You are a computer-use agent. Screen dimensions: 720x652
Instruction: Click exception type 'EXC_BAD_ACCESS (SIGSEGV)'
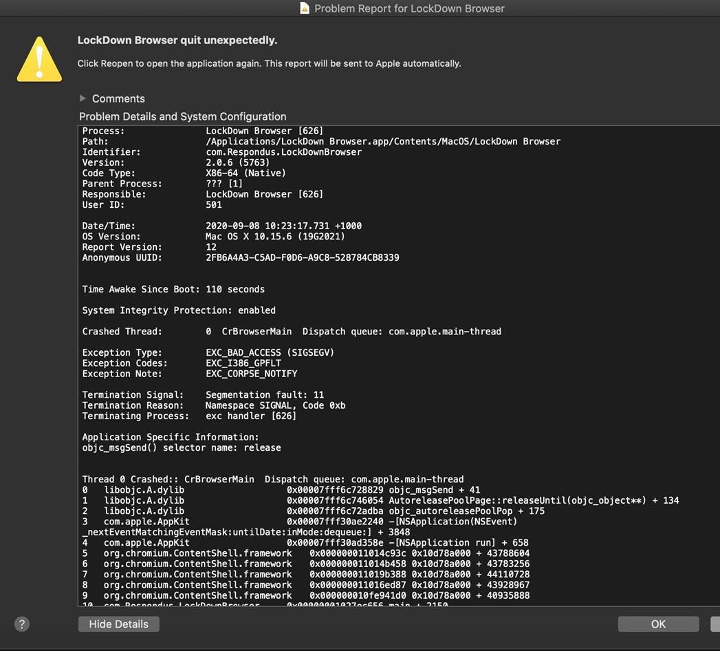click(x=270, y=353)
